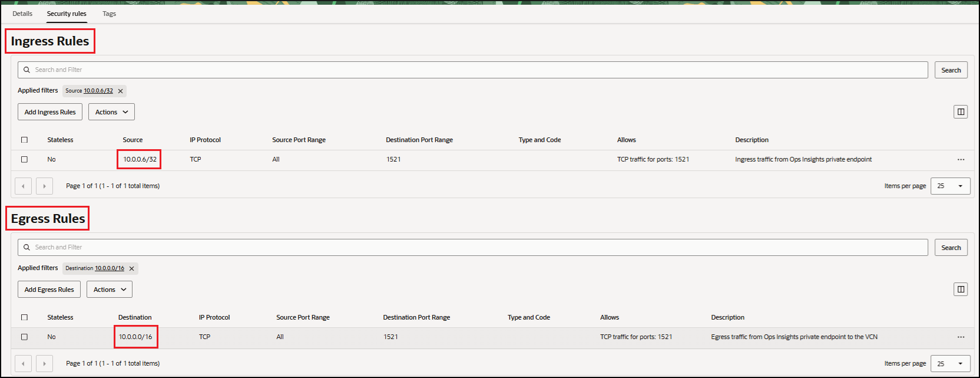Screen dimensions: 980x378
Task: Click Type and Code header in Ingress table
Action: coord(539,140)
